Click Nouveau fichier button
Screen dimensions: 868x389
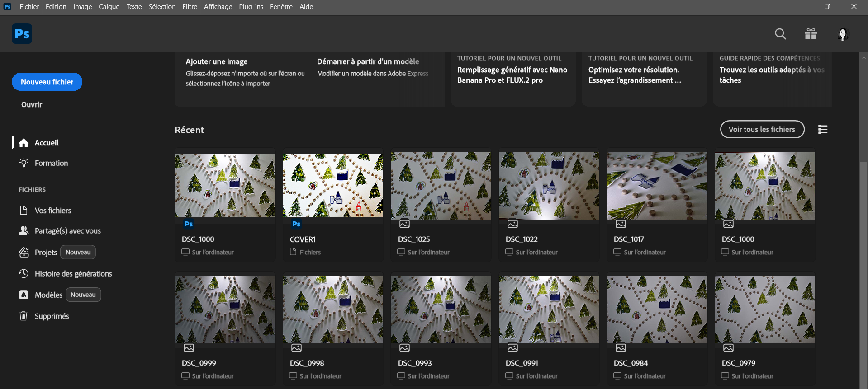click(47, 82)
